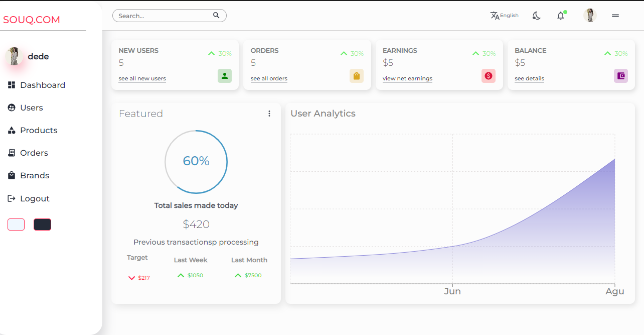
Task: Open the Dashboard section from sidebar
Action: click(11, 85)
